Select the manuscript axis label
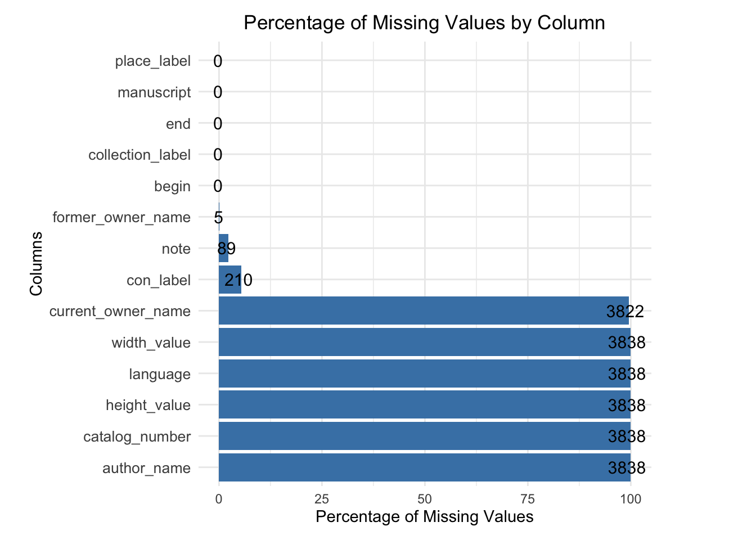756x540 pixels. (x=154, y=92)
